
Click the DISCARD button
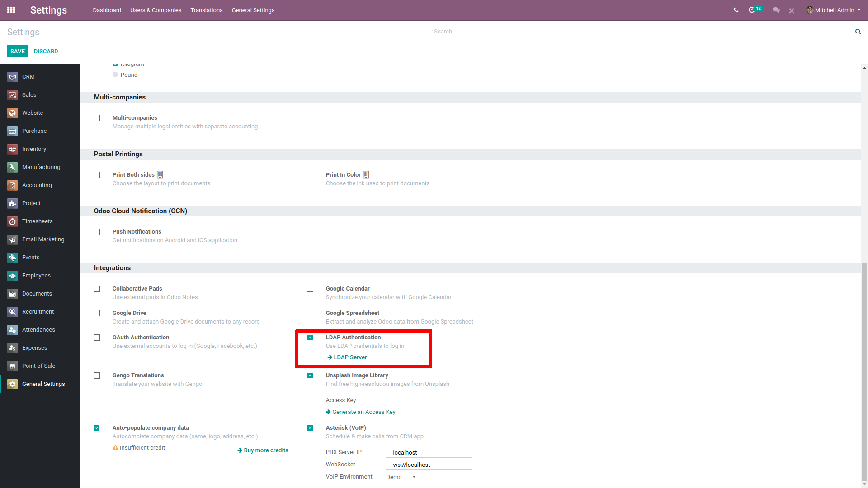pyautogui.click(x=45, y=51)
